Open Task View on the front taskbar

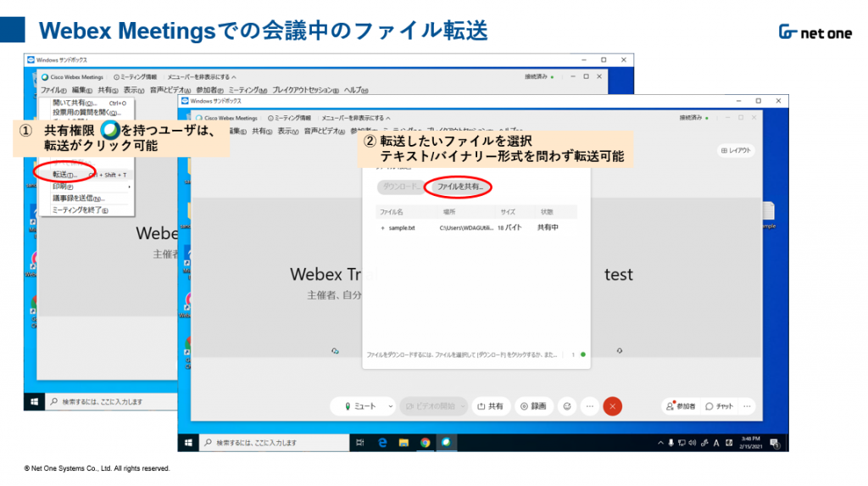359,443
